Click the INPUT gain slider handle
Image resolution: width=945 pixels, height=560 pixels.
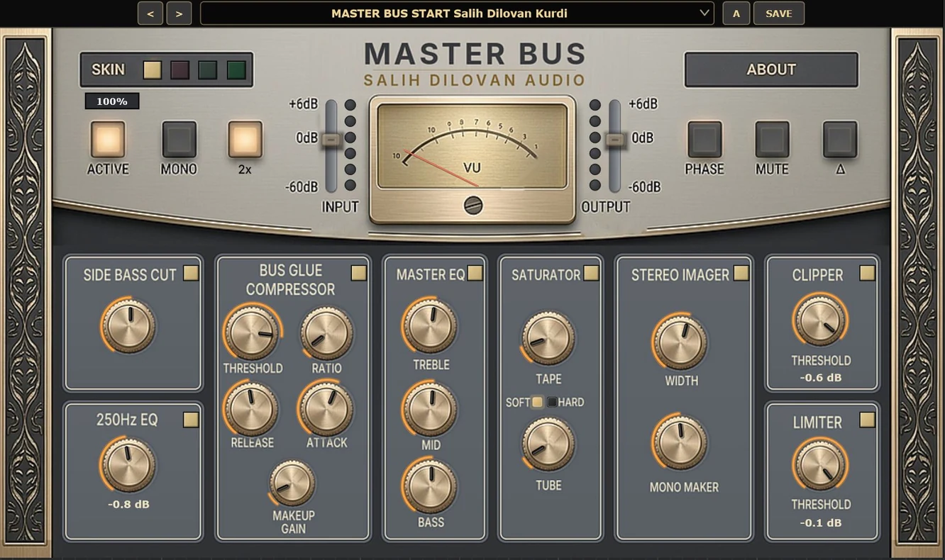click(x=331, y=140)
